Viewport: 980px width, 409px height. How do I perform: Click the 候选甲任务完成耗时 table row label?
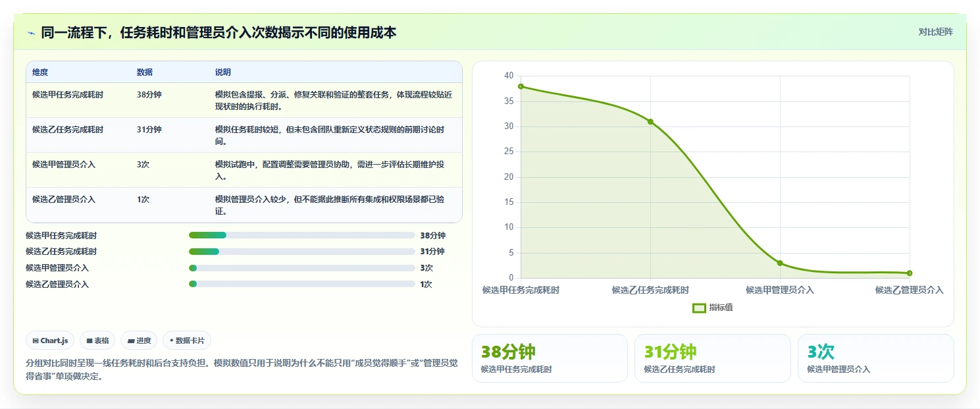68,95
